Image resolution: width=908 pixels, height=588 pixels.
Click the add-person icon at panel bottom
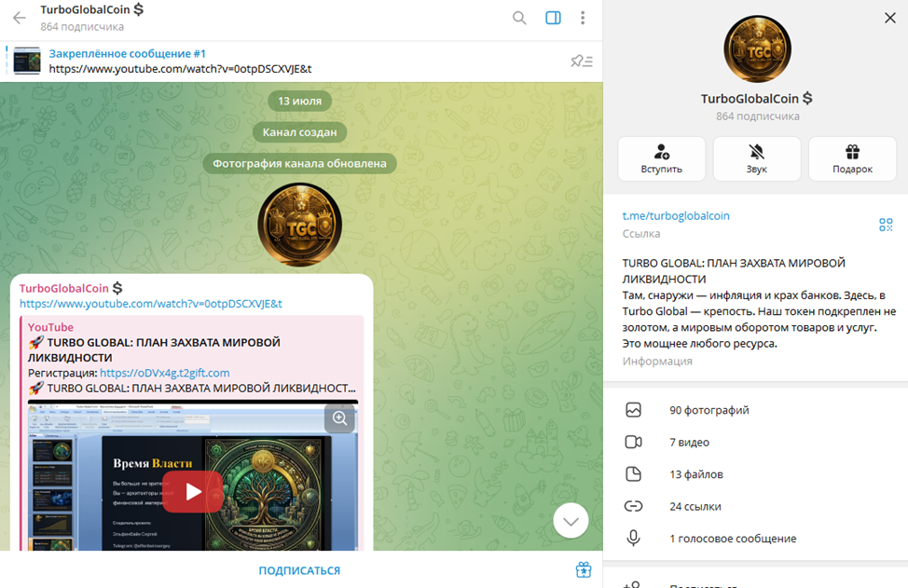[632, 584]
